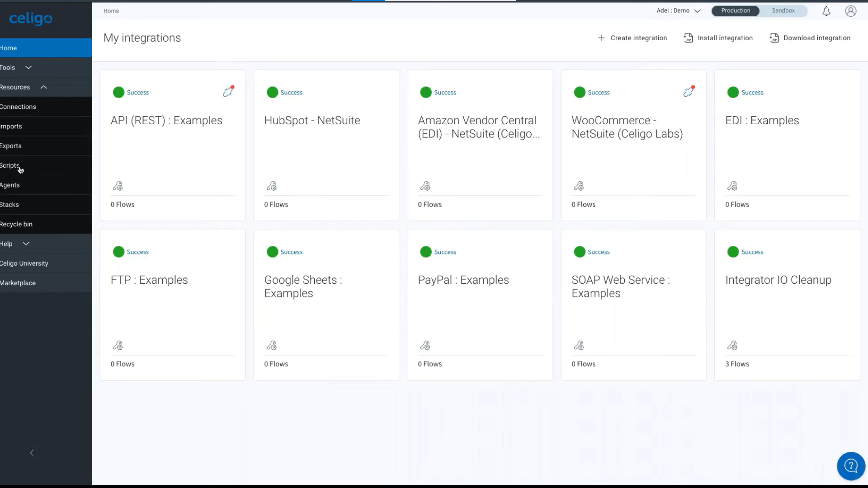Image resolution: width=868 pixels, height=488 pixels.
Task: Click 'Success' status on SOAP Web Service card
Action: 599,252
